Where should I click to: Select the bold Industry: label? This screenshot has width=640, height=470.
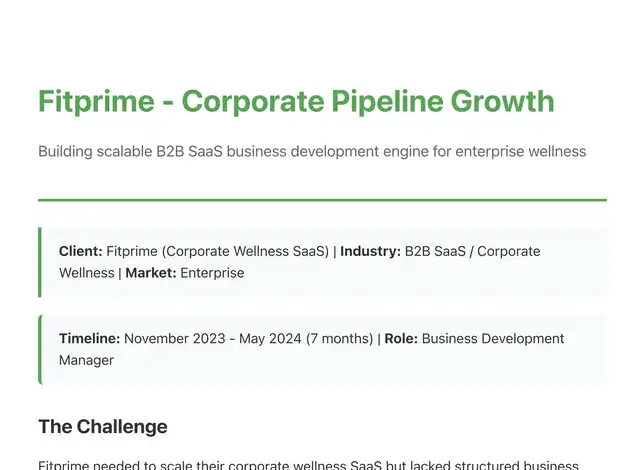371,251
